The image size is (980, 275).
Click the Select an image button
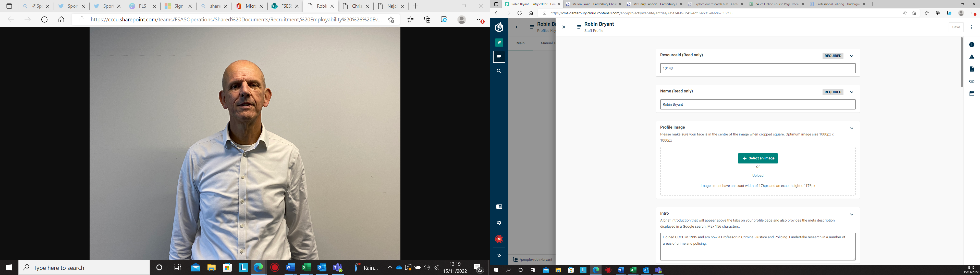757,158
